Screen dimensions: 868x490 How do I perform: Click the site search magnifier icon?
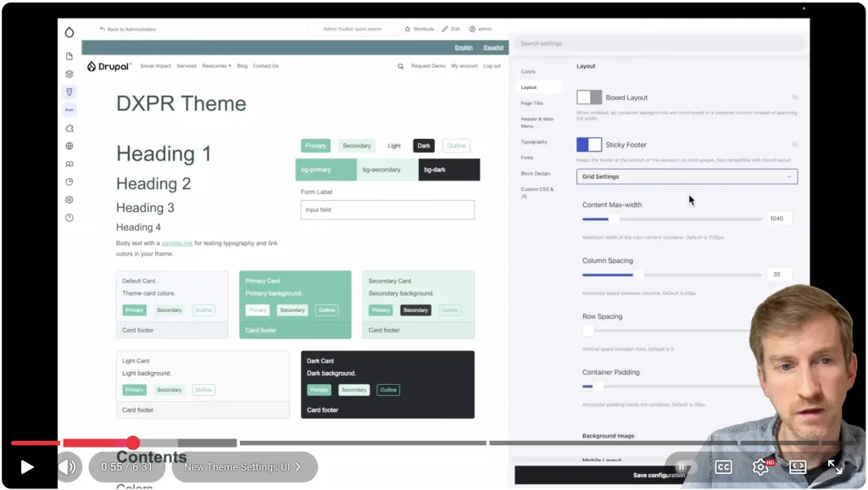pyautogui.click(x=400, y=66)
